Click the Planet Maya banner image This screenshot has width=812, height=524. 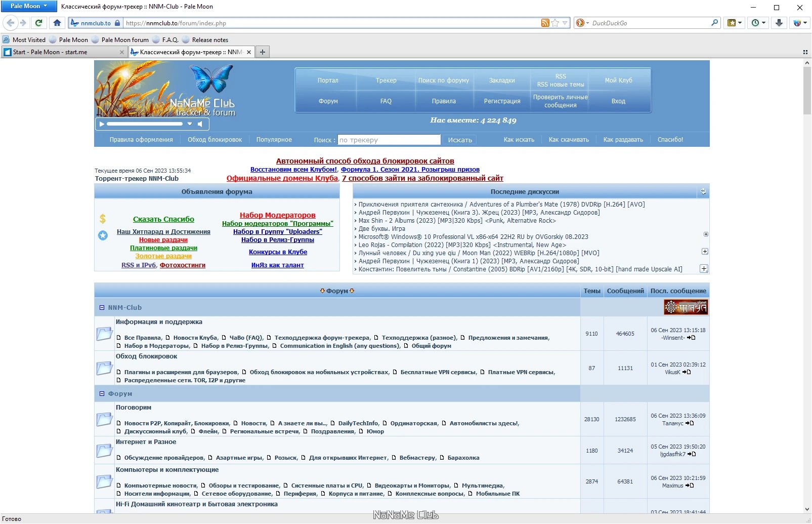(x=686, y=307)
